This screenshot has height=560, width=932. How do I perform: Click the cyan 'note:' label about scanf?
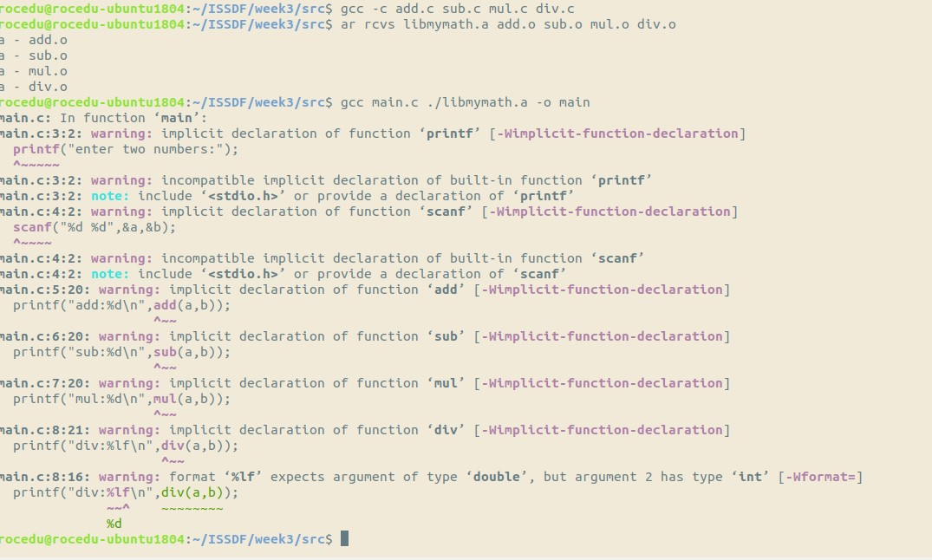tap(110, 274)
